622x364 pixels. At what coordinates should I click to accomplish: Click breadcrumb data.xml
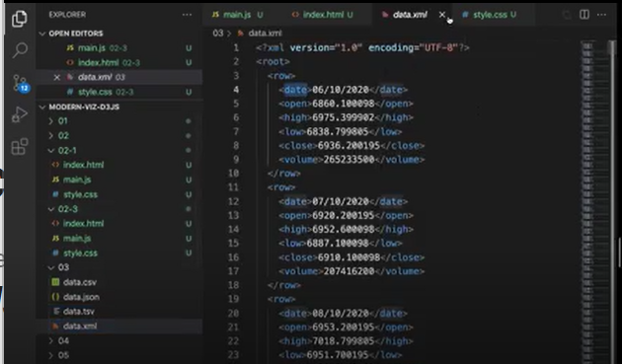(x=261, y=34)
